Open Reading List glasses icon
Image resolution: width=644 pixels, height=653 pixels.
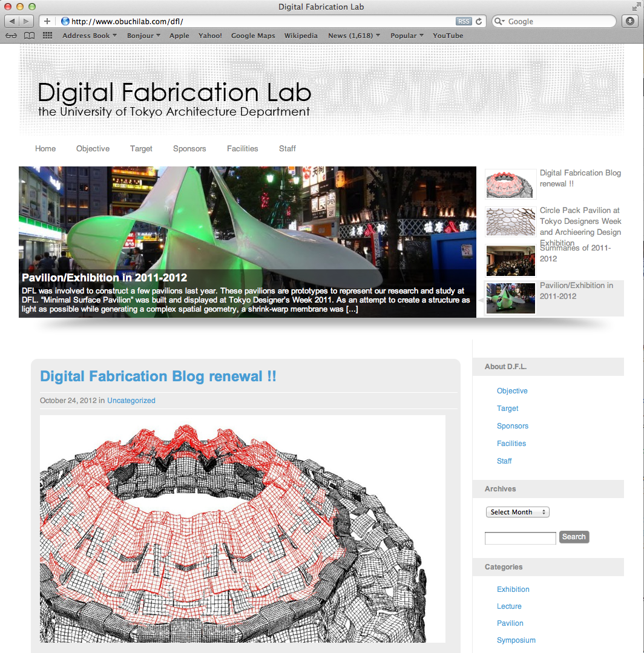(11, 36)
